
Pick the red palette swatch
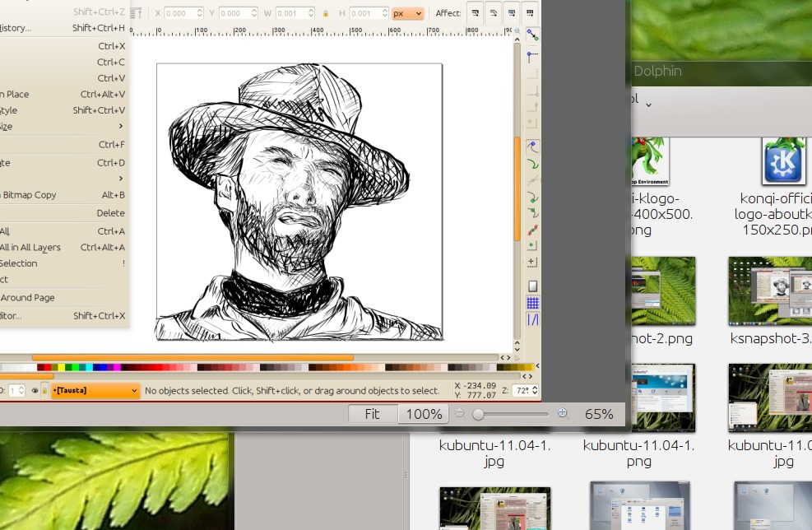point(47,367)
